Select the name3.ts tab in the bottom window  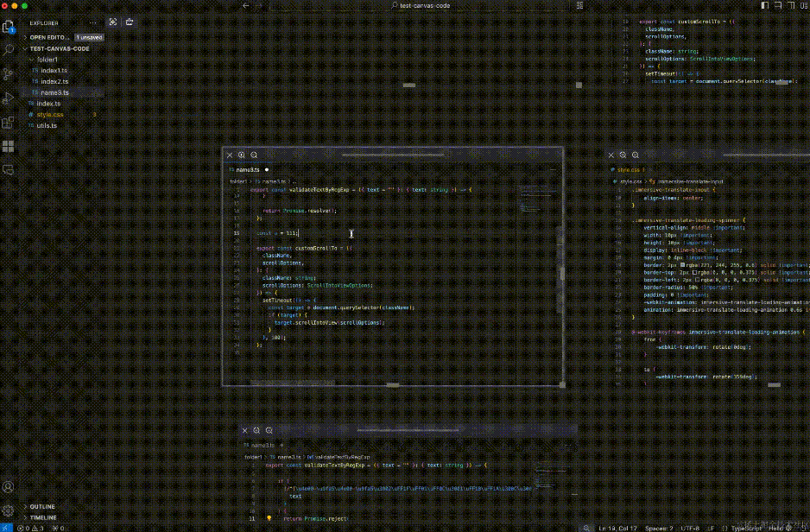click(263, 446)
